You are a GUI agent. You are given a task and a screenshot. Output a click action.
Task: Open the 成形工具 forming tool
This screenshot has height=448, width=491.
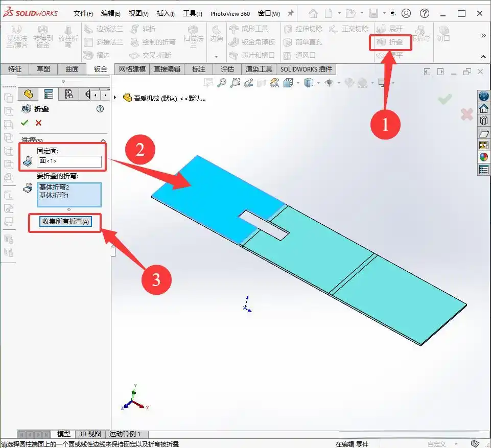pyautogui.click(x=249, y=29)
